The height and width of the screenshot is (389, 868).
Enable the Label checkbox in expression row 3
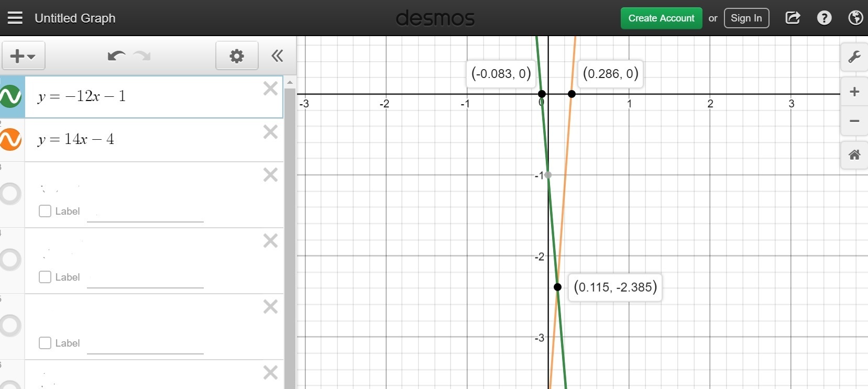click(x=45, y=211)
